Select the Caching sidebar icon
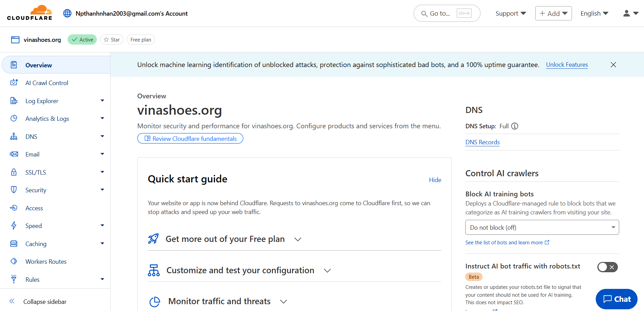 [x=14, y=244]
